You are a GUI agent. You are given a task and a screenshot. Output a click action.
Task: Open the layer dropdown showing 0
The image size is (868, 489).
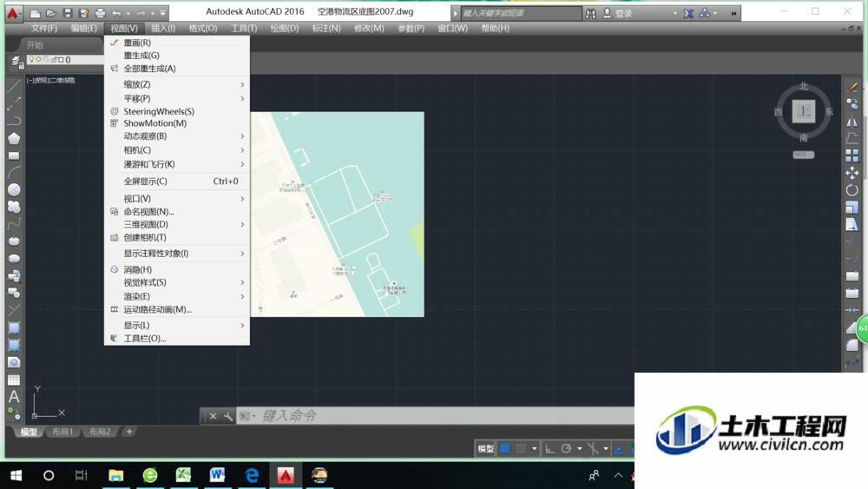65,60
